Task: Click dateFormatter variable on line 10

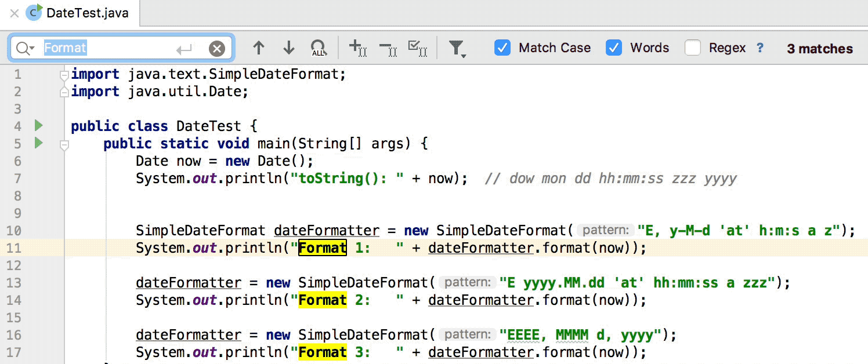Action: 327,231
